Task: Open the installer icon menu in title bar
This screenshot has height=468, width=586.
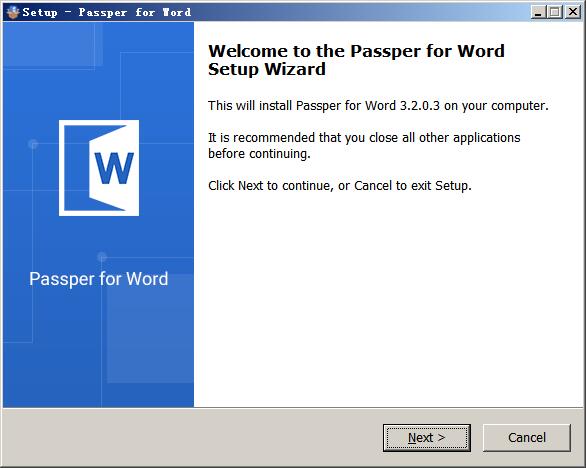Action: coord(13,12)
